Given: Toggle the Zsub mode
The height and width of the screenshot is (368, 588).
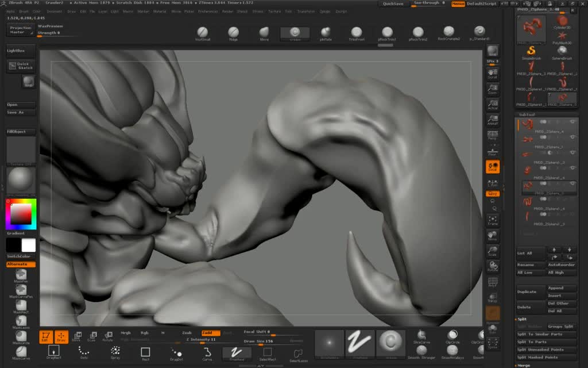Looking at the screenshot, I should [187, 333].
